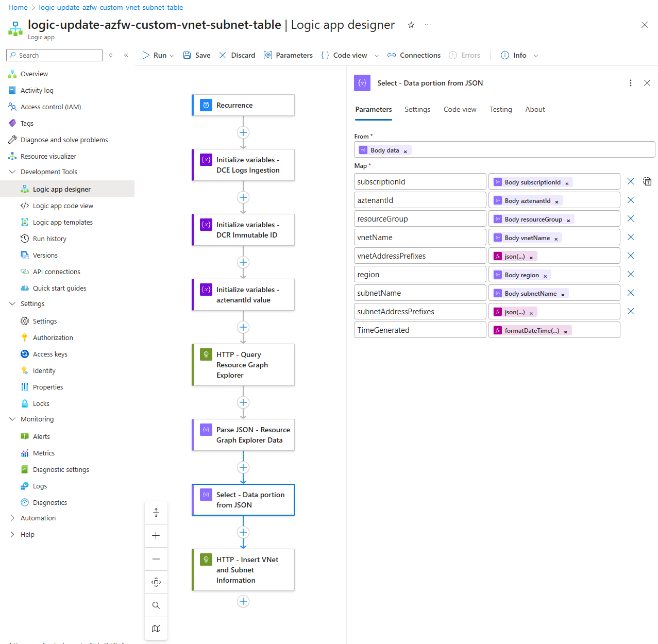Remove the Body data token from From
Viewport: 658px width, 644px height.
(406, 151)
